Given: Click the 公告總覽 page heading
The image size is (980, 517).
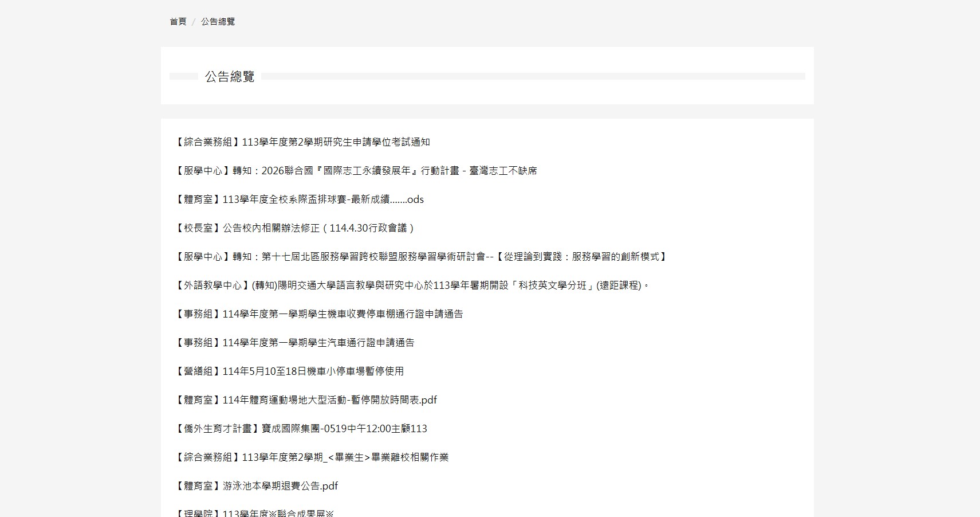Looking at the screenshot, I should click(x=230, y=76).
